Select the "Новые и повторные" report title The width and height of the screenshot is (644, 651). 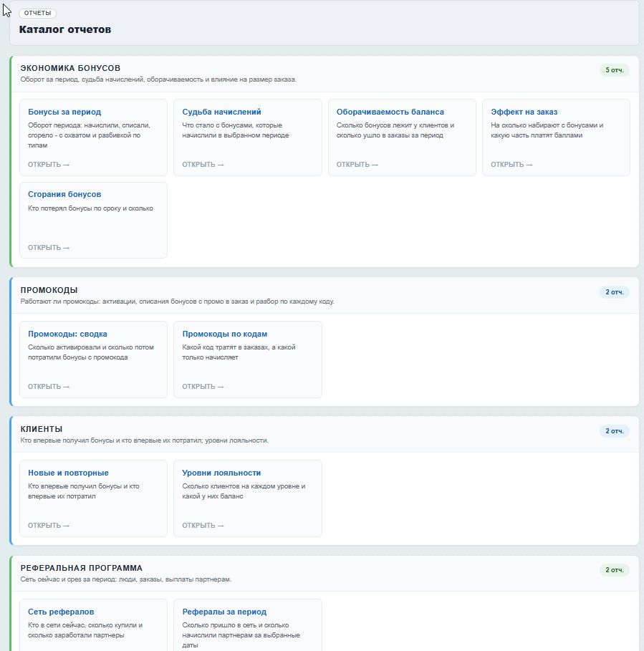pos(68,473)
